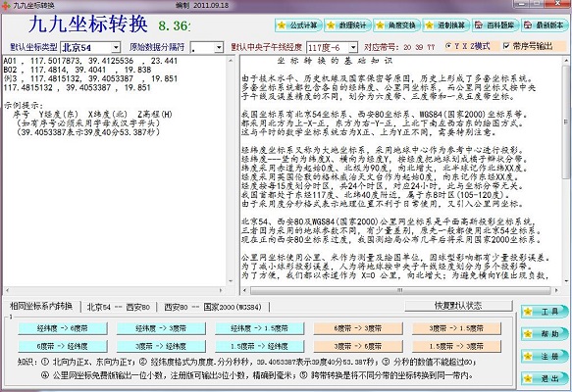Expand the 默认中央子午线经度 117度-6 dropdown
Screen dimensions: 572x392
(353, 47)
